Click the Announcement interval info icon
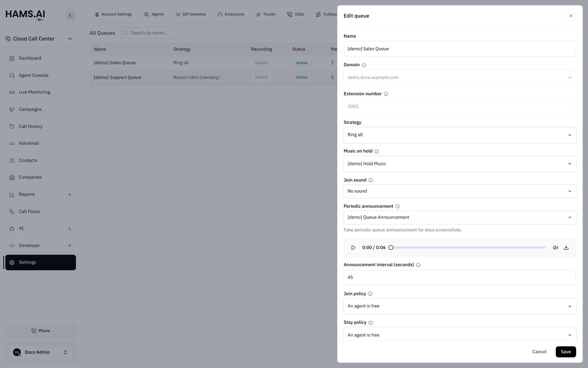This screenshot has height=368, width=588. [x=418, y=265]
